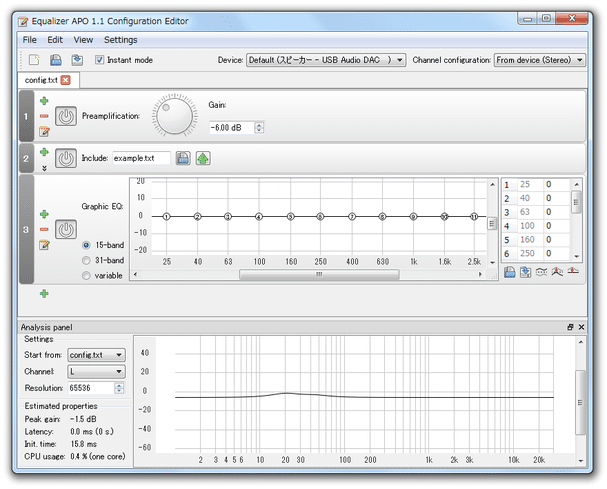The image size is (607, 489).
Task: Click EQ band point 1 at 25 Hz
Action: (x=166, y=216)
